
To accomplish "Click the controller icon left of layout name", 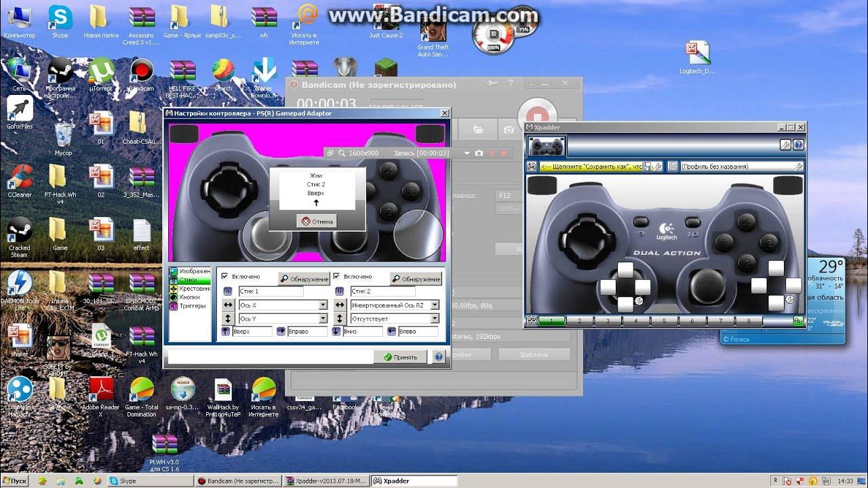I will tap(532, 166).
